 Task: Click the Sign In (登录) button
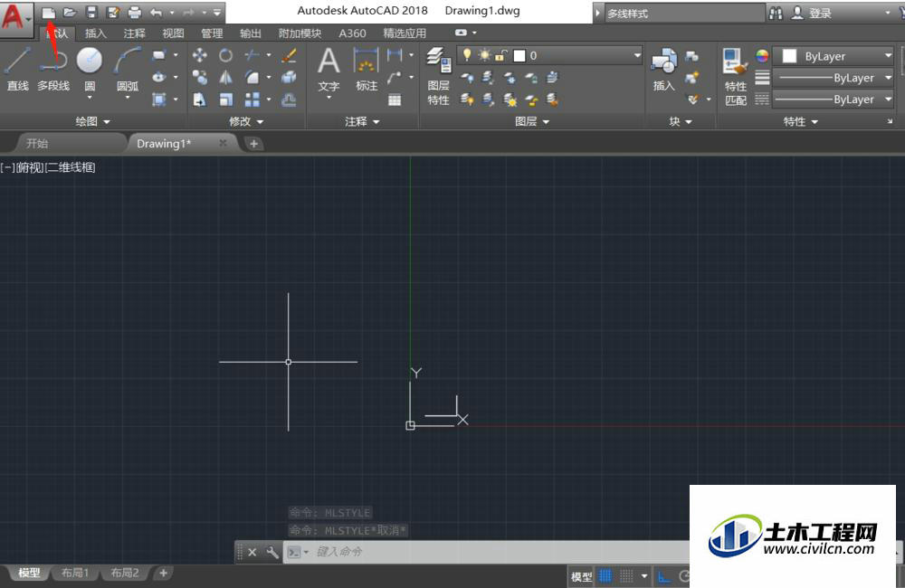point(812,13)
